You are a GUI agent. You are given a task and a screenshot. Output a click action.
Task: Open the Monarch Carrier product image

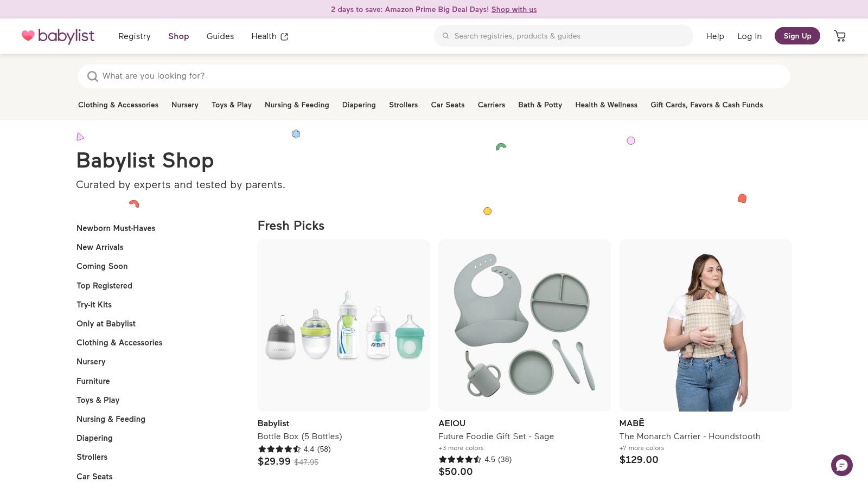click(705, 324)
